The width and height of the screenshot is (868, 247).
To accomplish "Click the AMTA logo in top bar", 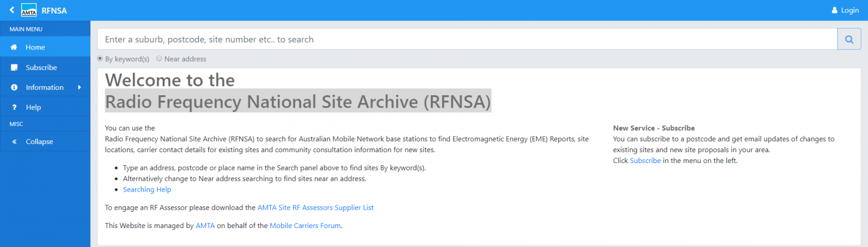I will point(29,10).
